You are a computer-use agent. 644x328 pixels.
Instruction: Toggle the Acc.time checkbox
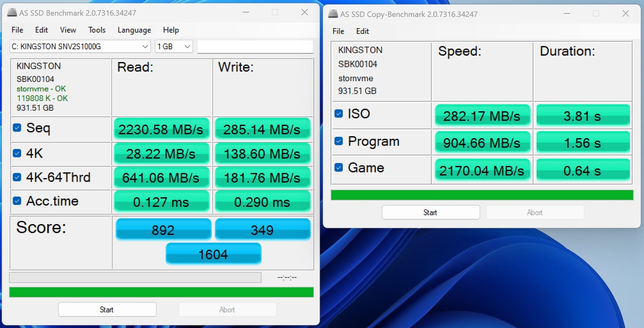17,201
